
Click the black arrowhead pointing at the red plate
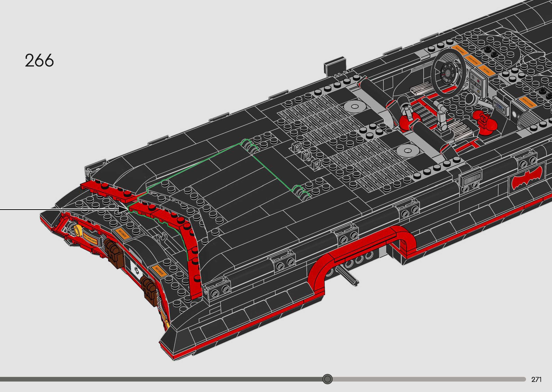(122, 209)
